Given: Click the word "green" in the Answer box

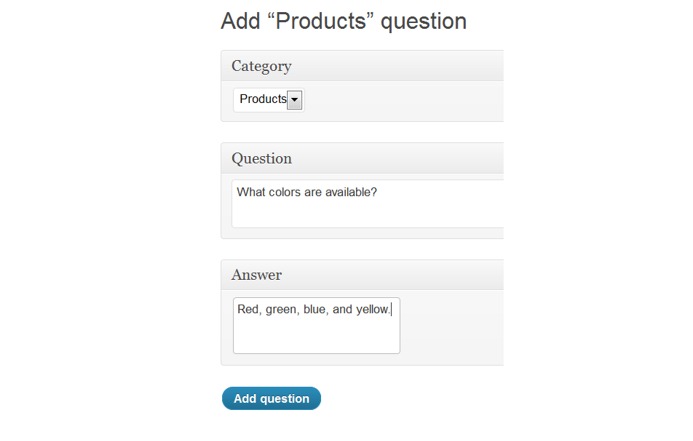Looking at the screenshot, I should (281, 310).
